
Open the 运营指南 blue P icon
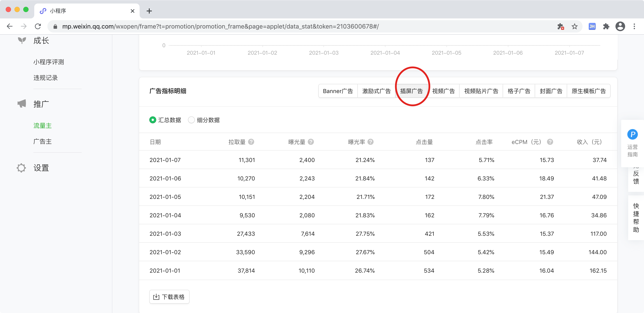[632, 135]
